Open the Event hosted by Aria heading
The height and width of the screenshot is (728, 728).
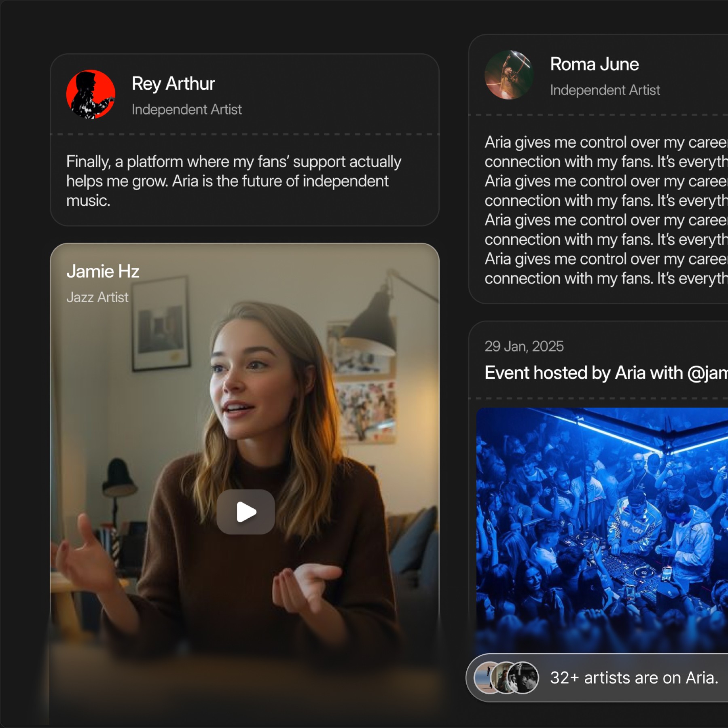(x=606, y=372)
